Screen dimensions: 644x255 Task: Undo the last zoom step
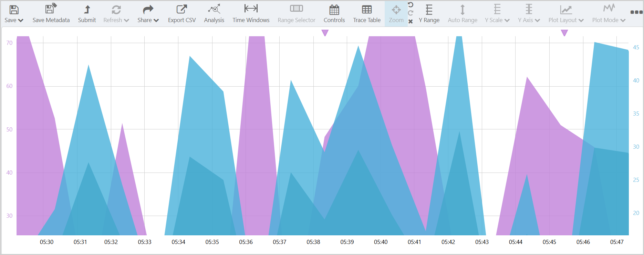[411, 4]
